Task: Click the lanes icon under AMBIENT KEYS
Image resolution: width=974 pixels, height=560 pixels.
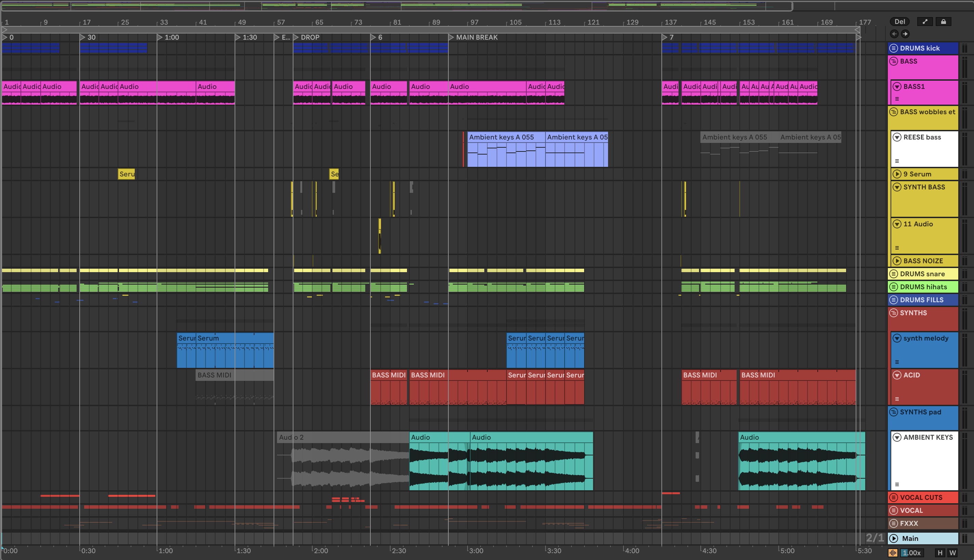Action: (x=897, y=485)
